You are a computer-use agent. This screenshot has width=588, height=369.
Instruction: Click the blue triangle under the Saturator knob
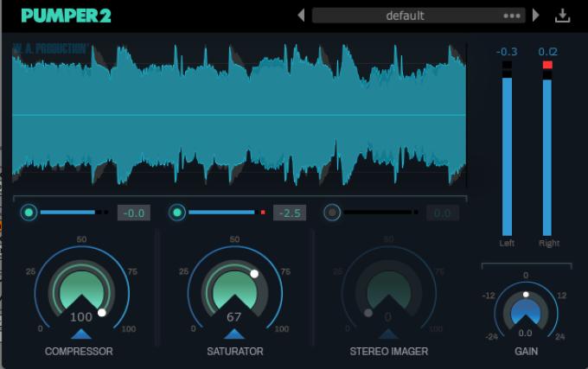click(x=234, y=334)
